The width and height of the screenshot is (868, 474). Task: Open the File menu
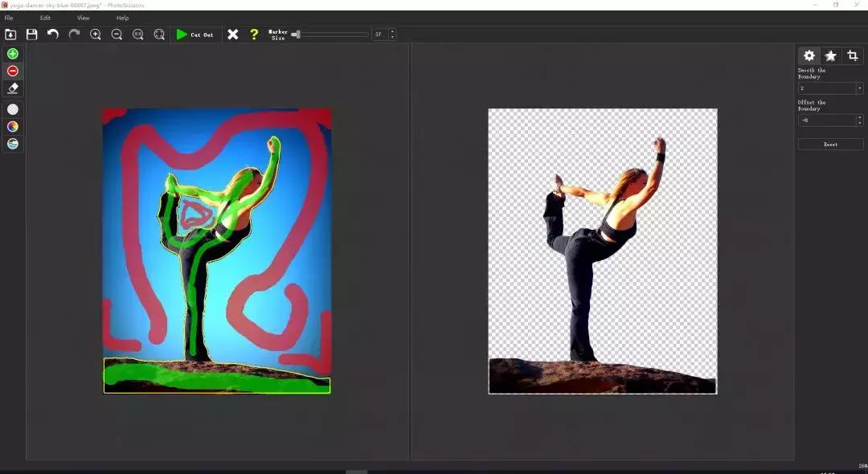[9, 18]
